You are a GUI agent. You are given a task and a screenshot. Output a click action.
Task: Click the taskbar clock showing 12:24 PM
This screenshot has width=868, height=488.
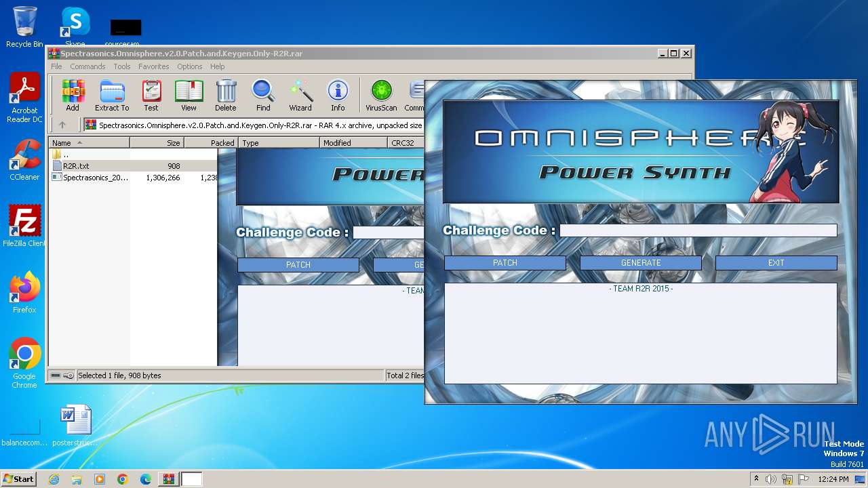(x=833, y=479)
